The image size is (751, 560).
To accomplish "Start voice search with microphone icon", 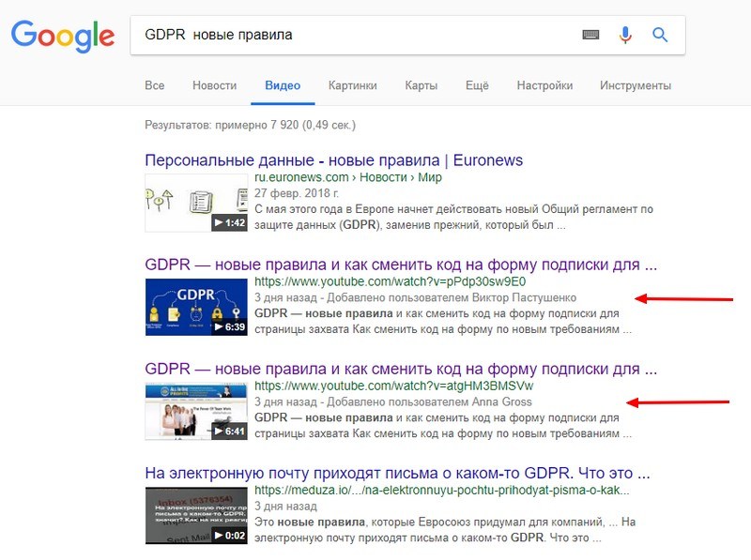I will click(x=625, y=35).
